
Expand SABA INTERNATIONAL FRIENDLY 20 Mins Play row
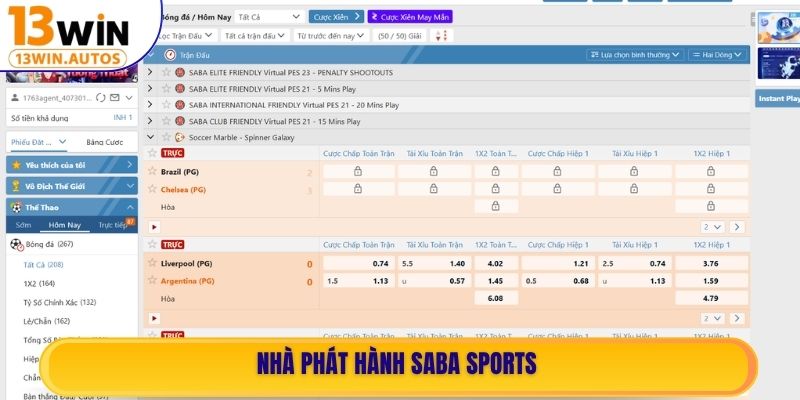pos(150,105)
